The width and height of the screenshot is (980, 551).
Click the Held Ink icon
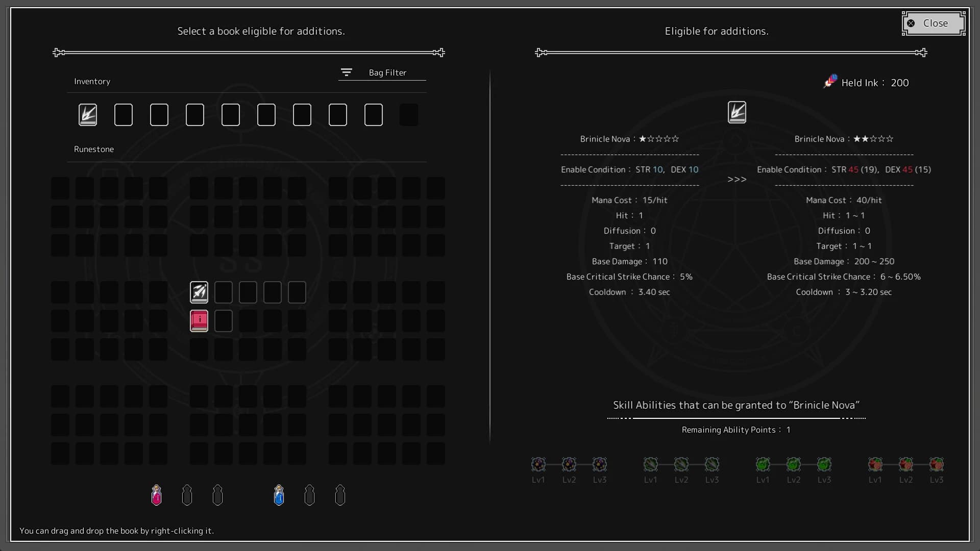pyautogui.click(x=830, y=81)
